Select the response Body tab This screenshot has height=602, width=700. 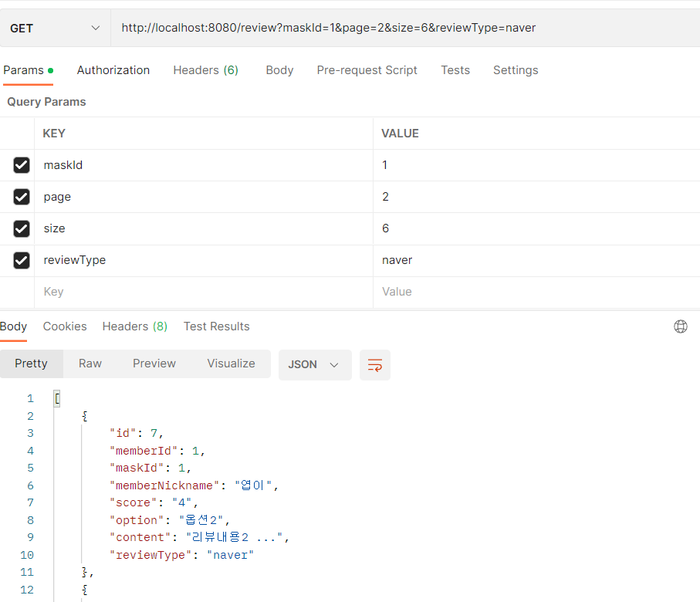point(13,326)
